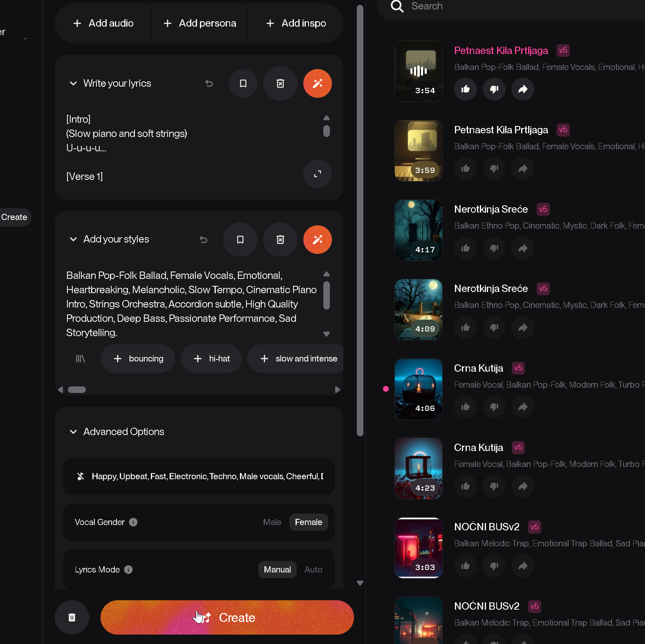Viewport: 645px width, 644px height.
Task: Click the trash button beside Create
Action: tap(72, 617)
